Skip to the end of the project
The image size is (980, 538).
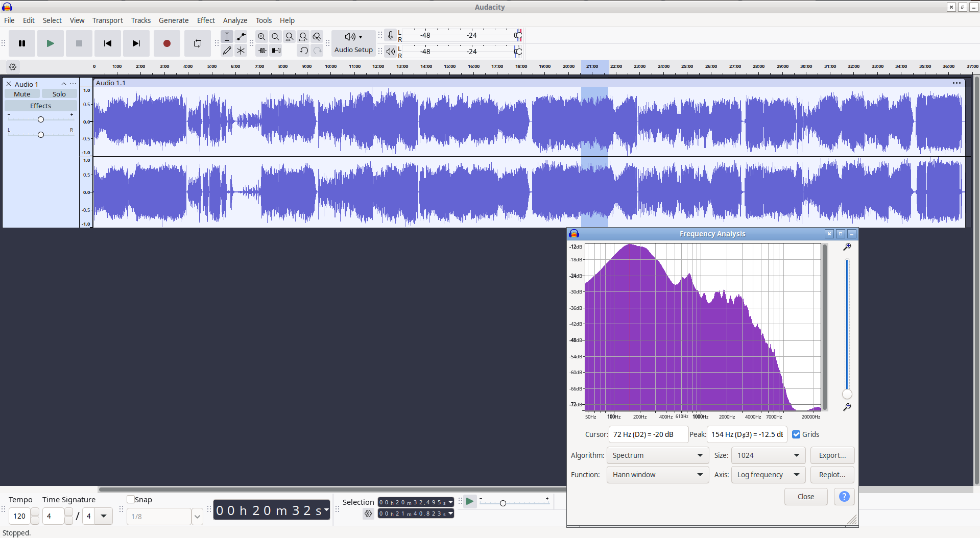coord(136,43)
